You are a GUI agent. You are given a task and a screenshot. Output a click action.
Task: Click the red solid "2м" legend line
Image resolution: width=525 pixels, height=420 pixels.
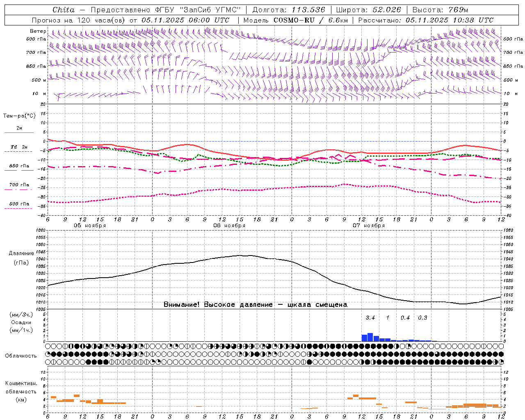[19, 132]
